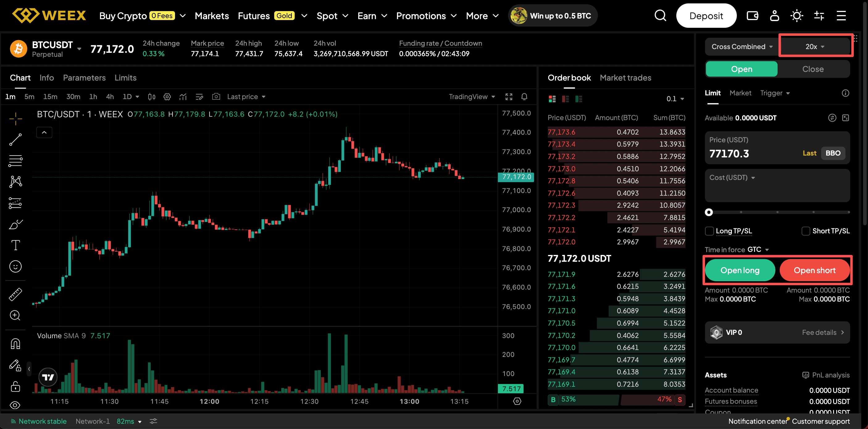Open the 1D timeframe dropdown
Screen dimensions: 868x429
(x=131, y=97)
